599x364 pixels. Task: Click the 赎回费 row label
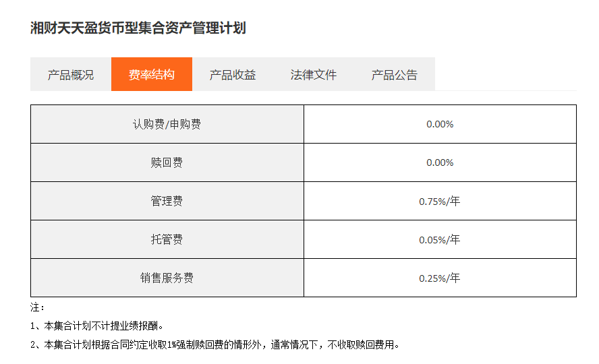(x=167, y=162)
